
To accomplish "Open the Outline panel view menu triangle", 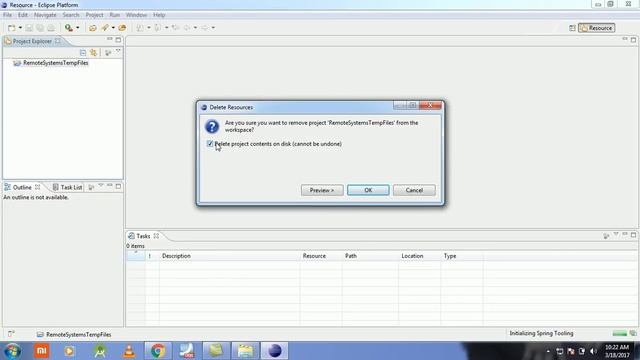I will [x=101, y=186].
